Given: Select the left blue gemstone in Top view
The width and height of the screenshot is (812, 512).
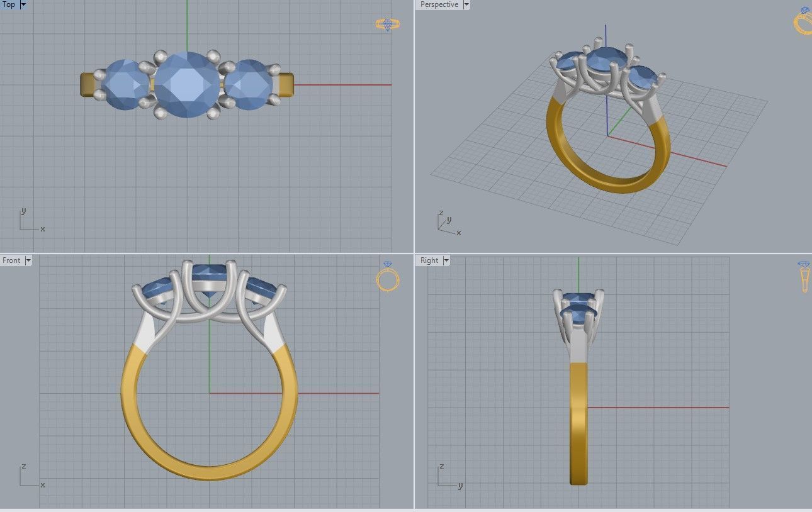Looking at the screenshot, I should point(125,85).
